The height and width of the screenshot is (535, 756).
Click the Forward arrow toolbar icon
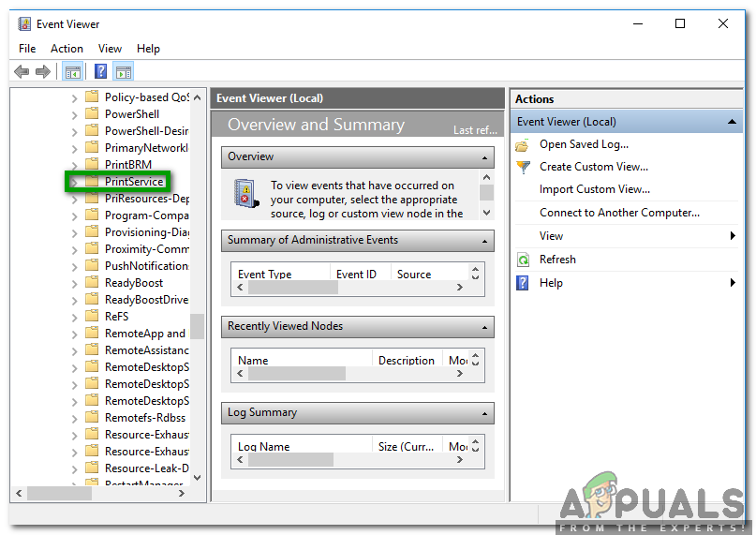tap(43, 72)
